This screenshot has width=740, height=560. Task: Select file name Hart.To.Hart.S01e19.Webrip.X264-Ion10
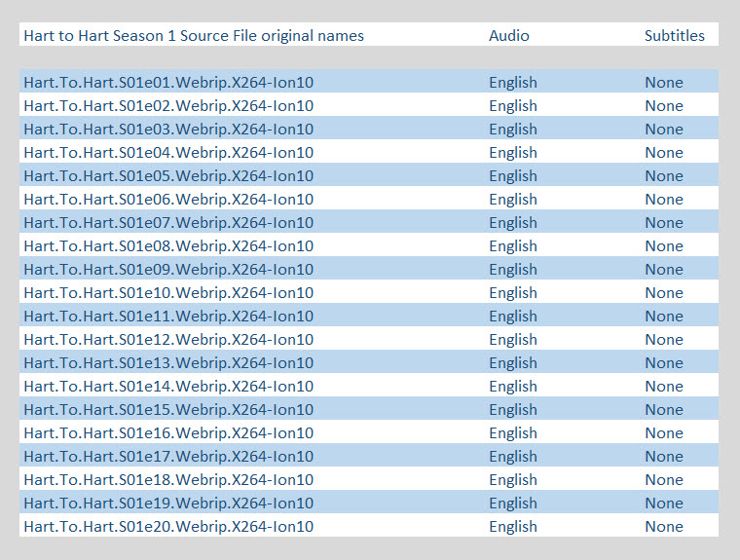tap(168, 503)
